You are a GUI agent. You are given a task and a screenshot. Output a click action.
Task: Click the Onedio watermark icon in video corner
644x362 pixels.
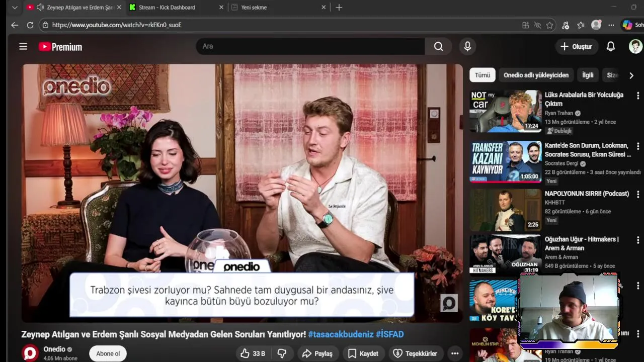449,303
